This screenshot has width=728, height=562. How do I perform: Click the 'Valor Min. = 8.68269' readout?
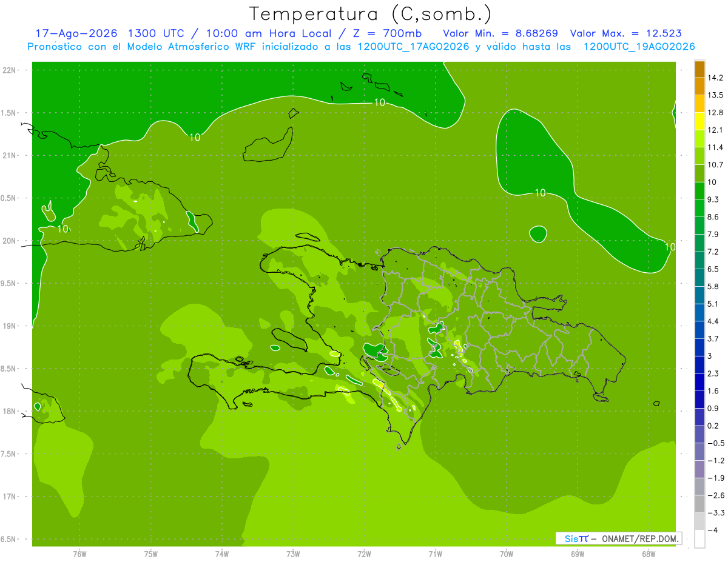click(x=500, y=33)
